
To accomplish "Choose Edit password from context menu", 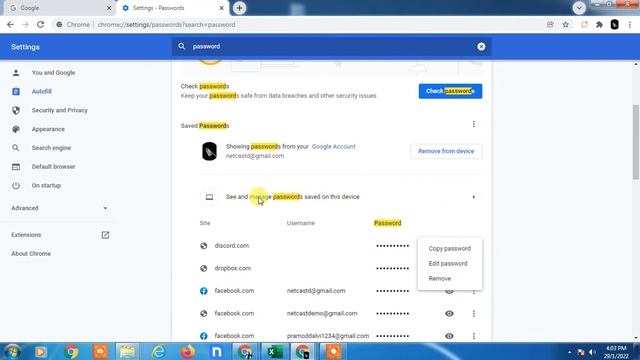I will (448, 264).
